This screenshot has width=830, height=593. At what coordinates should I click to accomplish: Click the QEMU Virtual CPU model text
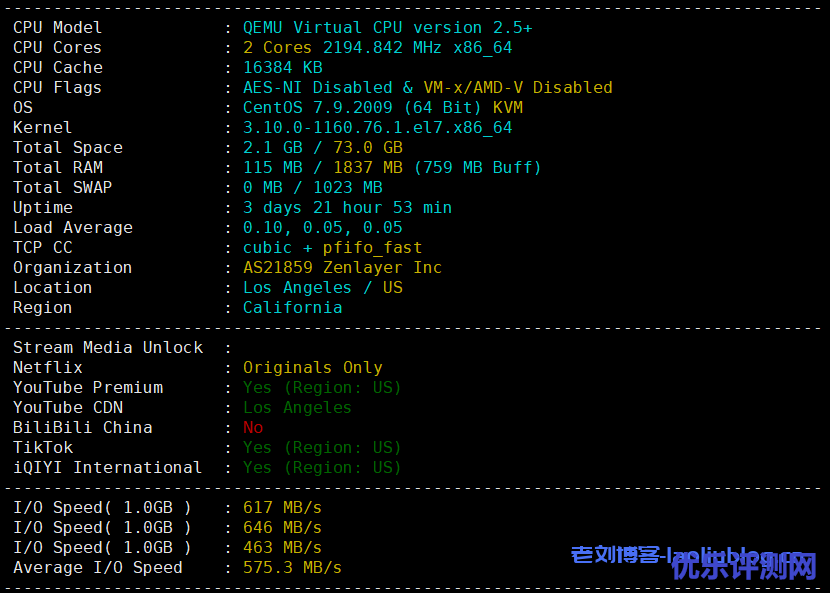[x=387, y=28]
